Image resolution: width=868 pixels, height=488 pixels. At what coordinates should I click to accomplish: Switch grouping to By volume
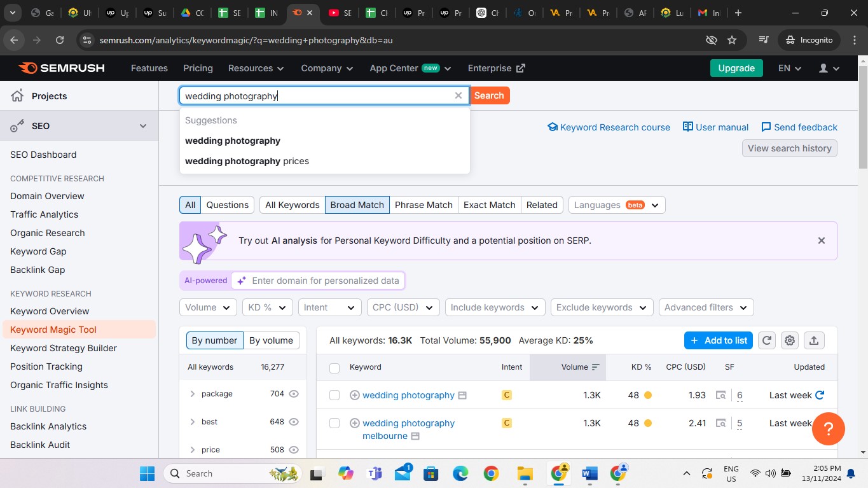[271, 340]
